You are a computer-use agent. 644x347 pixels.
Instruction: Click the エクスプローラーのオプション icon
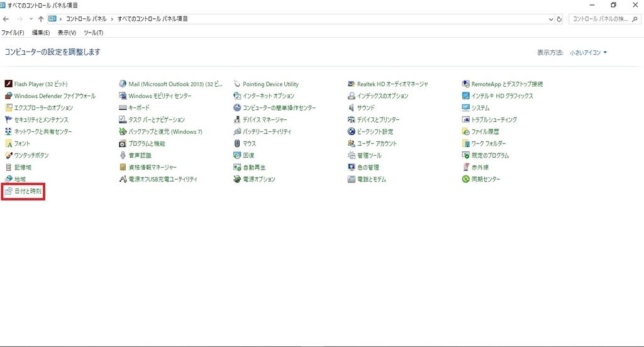[x=8, y=107]
